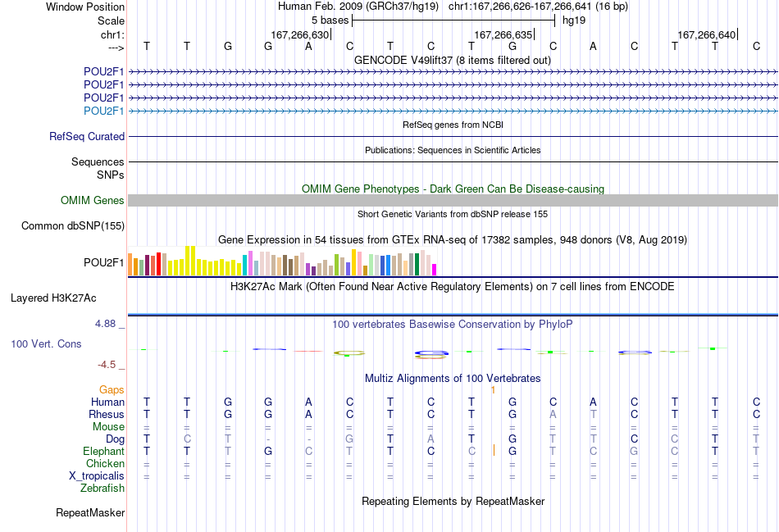Click the RepeatMasker track label
Viewport: 779px width, 532px height.
90,512
